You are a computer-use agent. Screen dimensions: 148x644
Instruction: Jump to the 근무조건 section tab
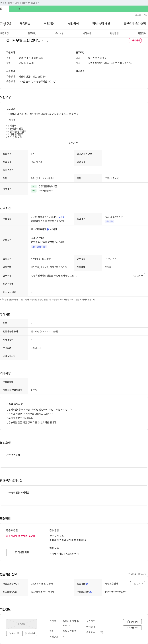point(32,34)
